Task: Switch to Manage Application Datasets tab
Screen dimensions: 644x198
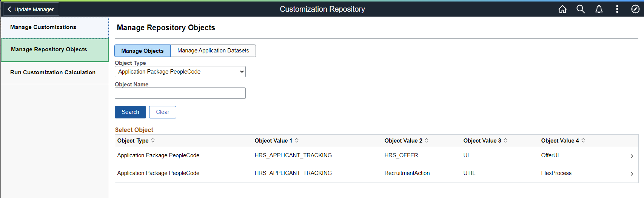Action: (213, 51)
